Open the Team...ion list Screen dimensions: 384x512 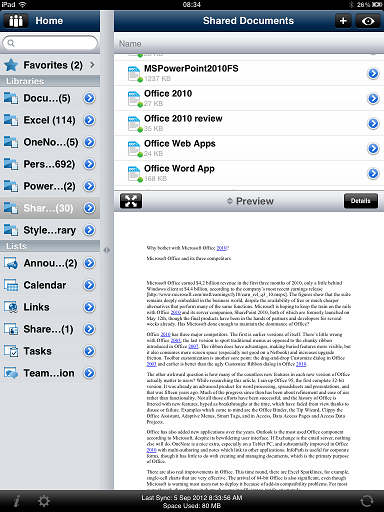pos(50,373)
